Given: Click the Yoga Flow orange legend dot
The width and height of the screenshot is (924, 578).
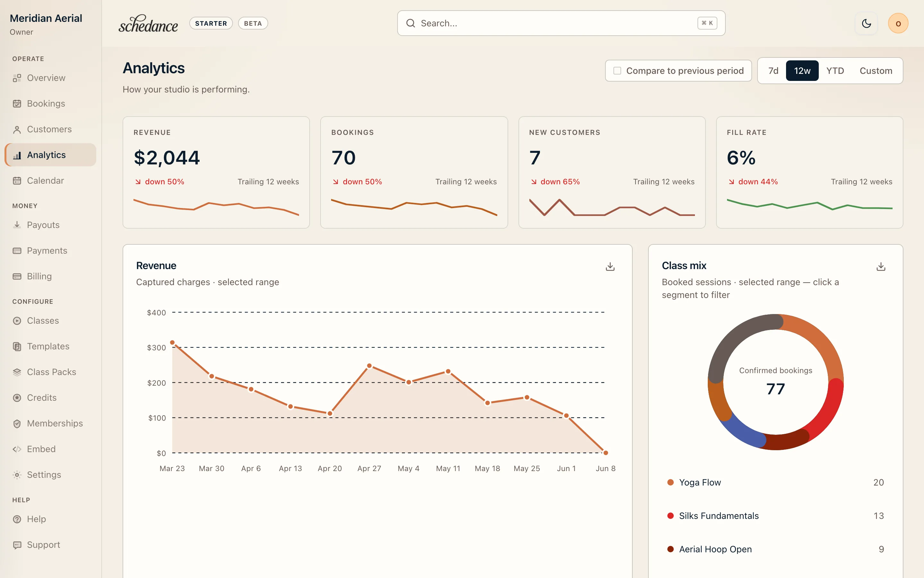Looking at the screenshot, I should click(670, 482).
